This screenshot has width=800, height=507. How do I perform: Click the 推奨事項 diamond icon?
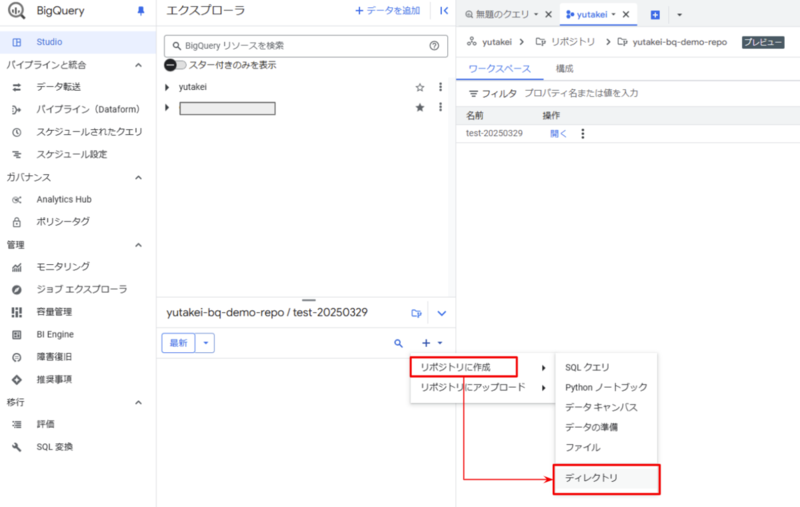[17, 379]
